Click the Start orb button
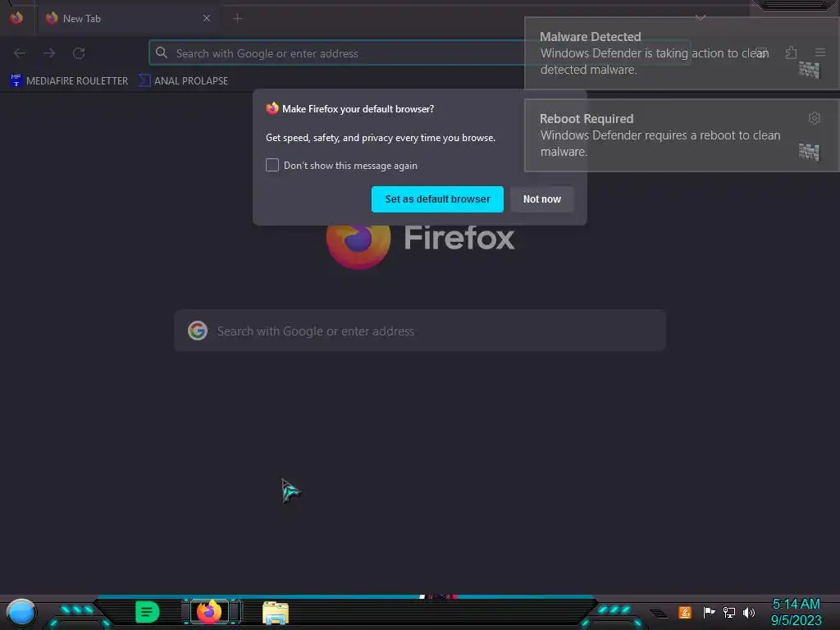The height and width of the screenshot is (630, 840). (21, 613)
